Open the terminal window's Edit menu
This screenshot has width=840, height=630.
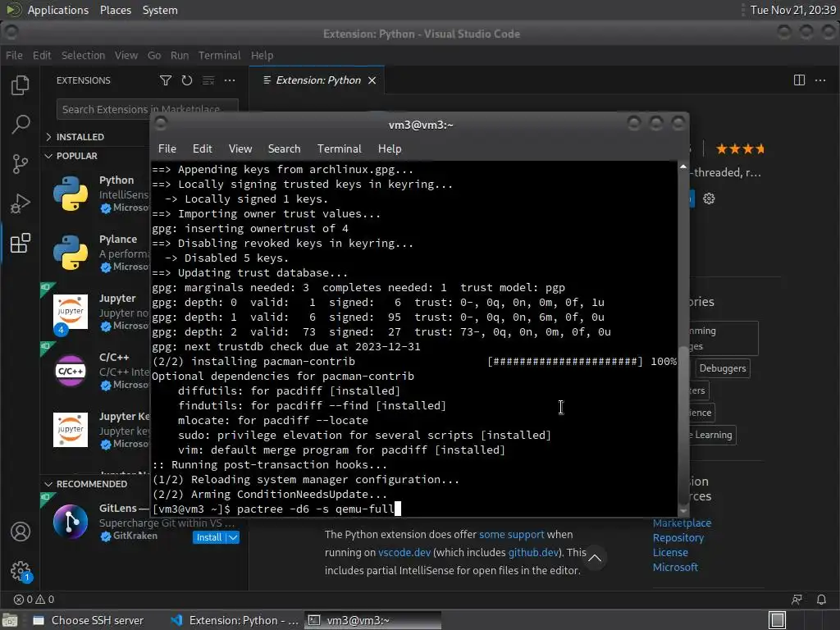(202, 149)
